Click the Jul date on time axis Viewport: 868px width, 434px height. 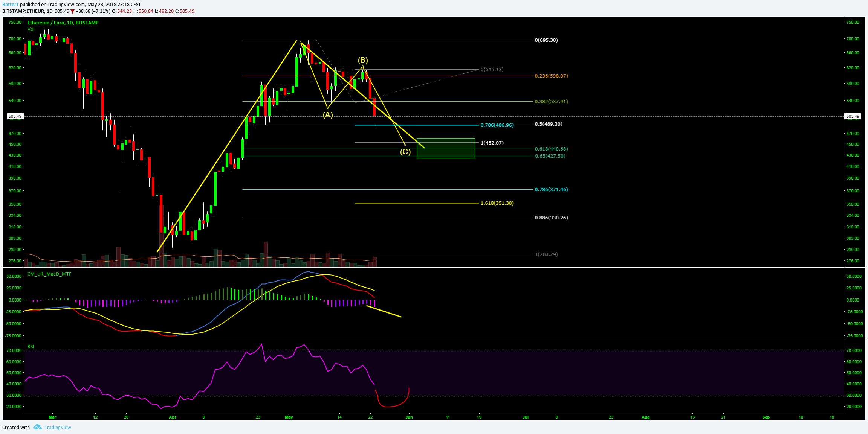click(526, 417)
